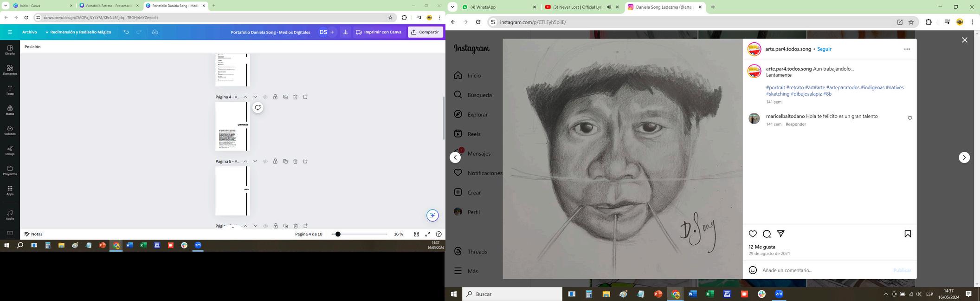Click Imprimir con Canva
This screenshot has height=301, width=980.
pyautogui.click(x=379, y=32)
